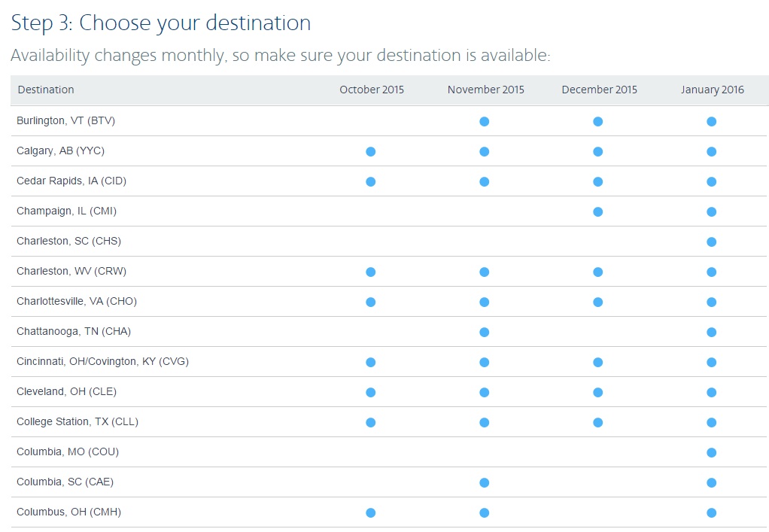
Task: Click College Station January 2016 dot
Action: point(711,422)
